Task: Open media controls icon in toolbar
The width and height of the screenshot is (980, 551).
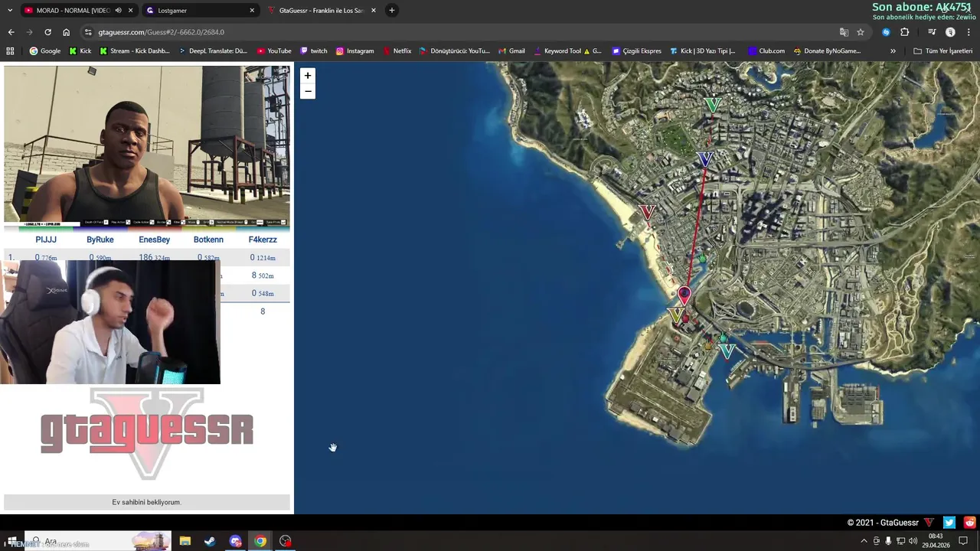Action: point(932,32)
